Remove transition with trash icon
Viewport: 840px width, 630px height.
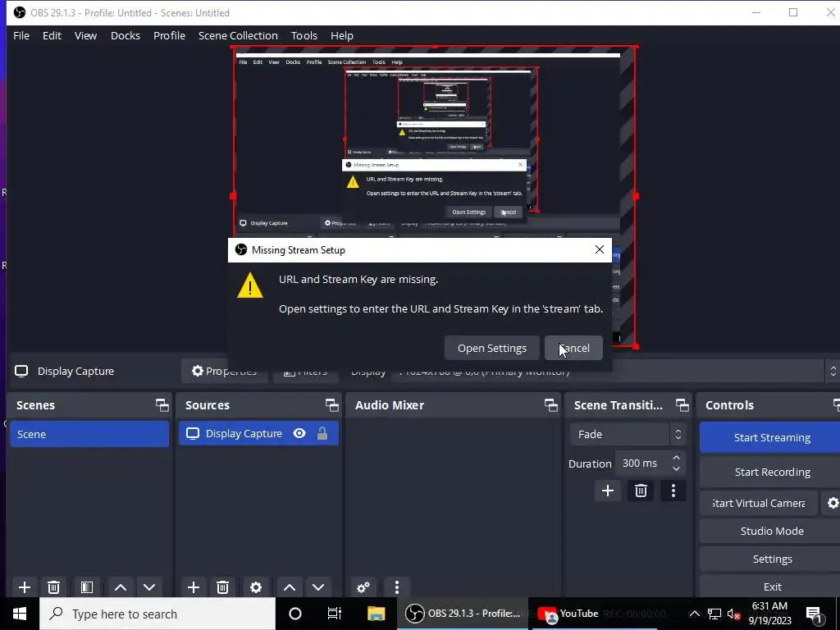coord(641,491)
